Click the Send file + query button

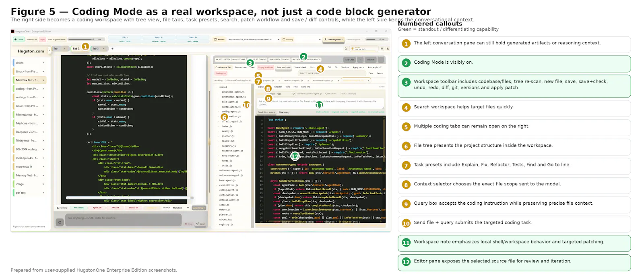click(x=266, y=112)
